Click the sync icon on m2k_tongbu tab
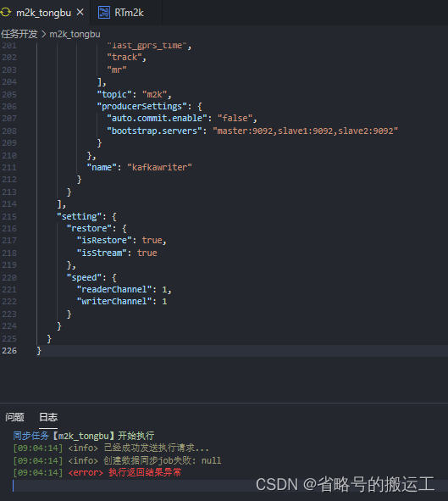This screenshot has height=501, width=448. [x=6, y=13]
